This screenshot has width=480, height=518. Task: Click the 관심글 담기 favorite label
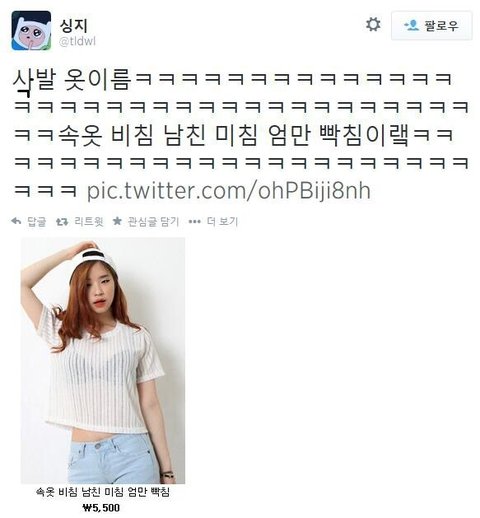tap(153, 221)
